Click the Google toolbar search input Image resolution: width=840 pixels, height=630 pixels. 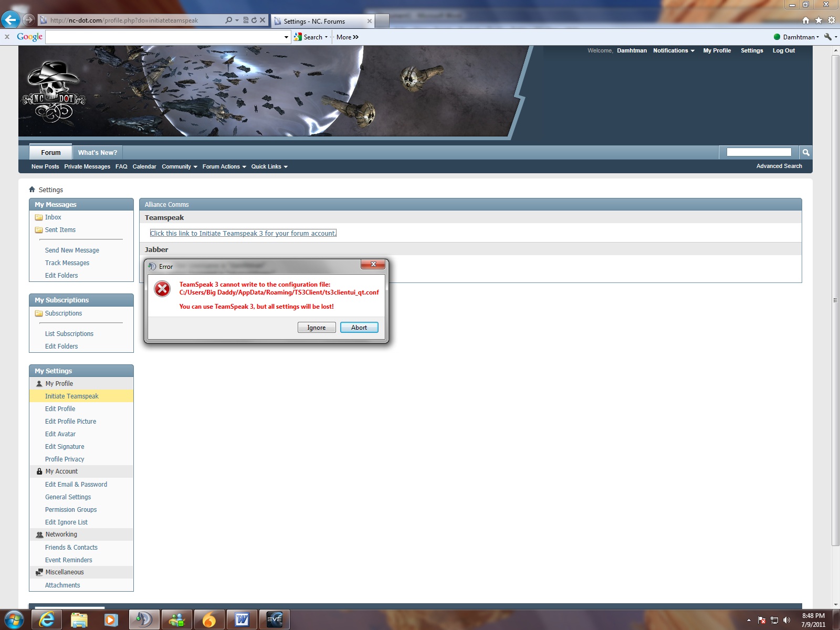click(164, 37)
